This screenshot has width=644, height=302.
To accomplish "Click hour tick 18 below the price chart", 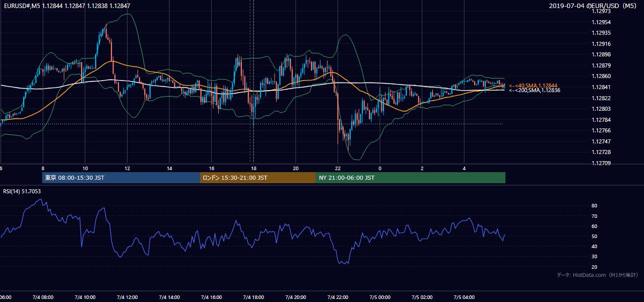I will click(254, 169).
